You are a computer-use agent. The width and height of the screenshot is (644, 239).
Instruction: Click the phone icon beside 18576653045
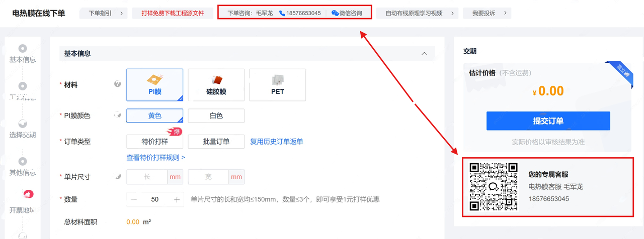click(x=282, y=13)
